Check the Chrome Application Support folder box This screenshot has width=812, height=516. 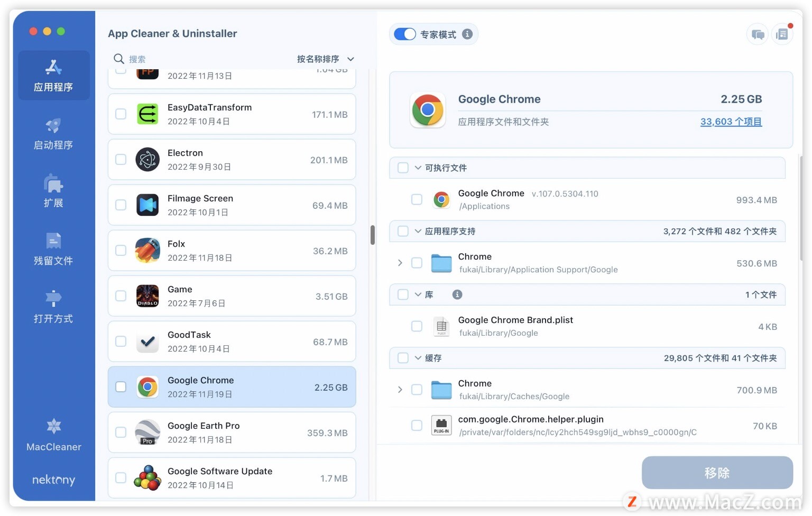click(417, 263)
